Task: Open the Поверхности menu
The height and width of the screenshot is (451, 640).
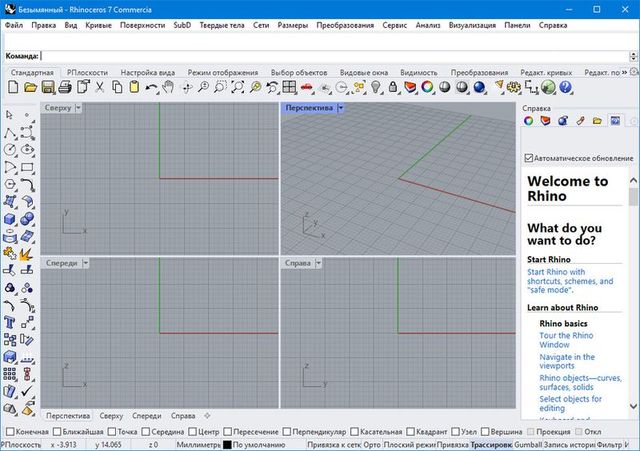Action: 142,24
